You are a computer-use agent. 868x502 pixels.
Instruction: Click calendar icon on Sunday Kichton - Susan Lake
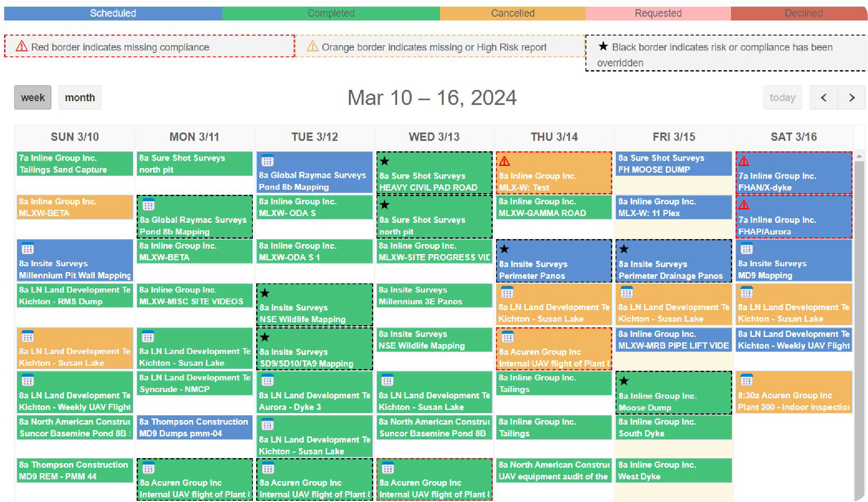point(28,336)
